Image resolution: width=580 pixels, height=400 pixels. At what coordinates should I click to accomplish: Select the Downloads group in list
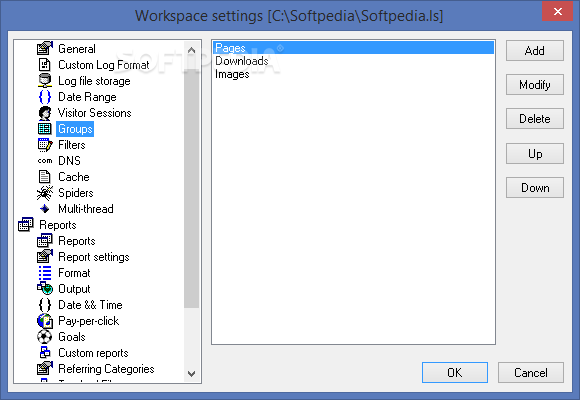coord(353,61)
